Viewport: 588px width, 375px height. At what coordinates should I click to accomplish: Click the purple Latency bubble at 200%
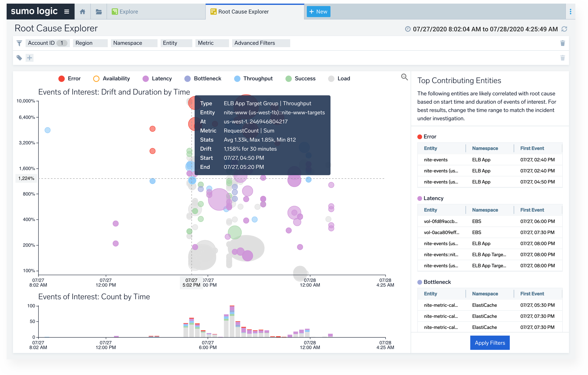pos(115,244)
